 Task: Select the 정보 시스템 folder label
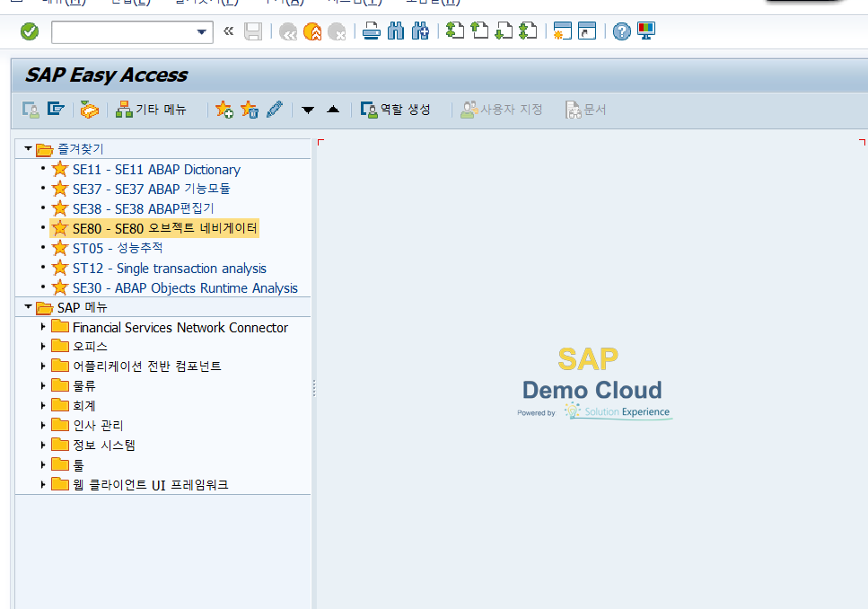[104, 445]
